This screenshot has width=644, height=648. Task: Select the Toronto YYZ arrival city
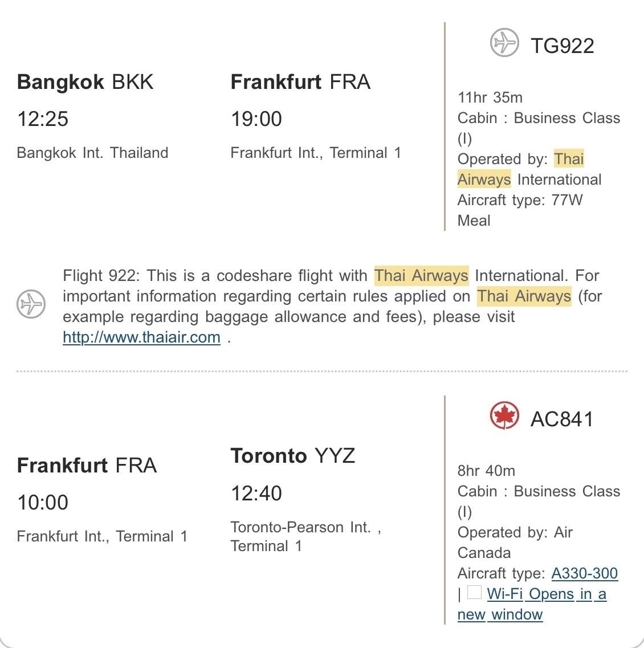[292, 455]
